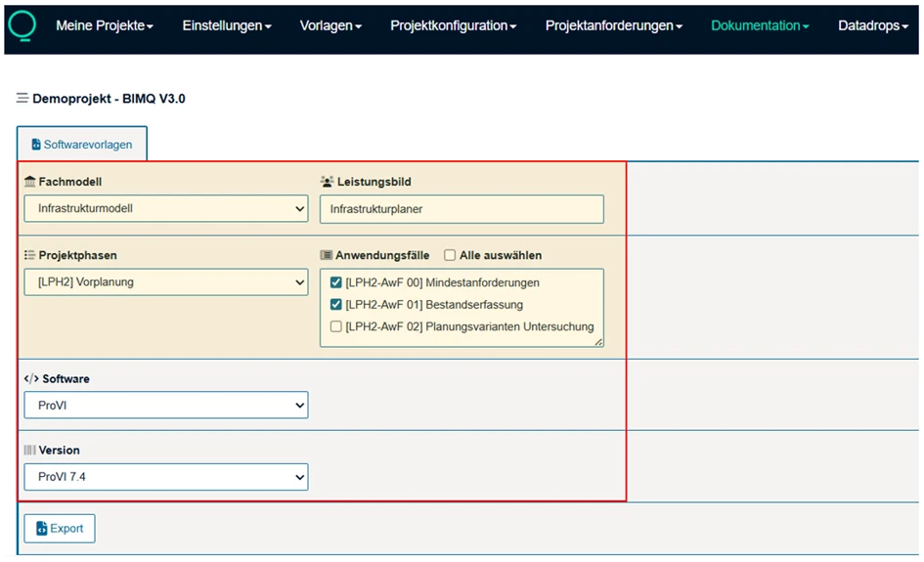This screenshot has height=562, width=924.
Task: Open the Version dropdown ProVI 7.4
Action: pyautogui.click(x=166, y=477)
